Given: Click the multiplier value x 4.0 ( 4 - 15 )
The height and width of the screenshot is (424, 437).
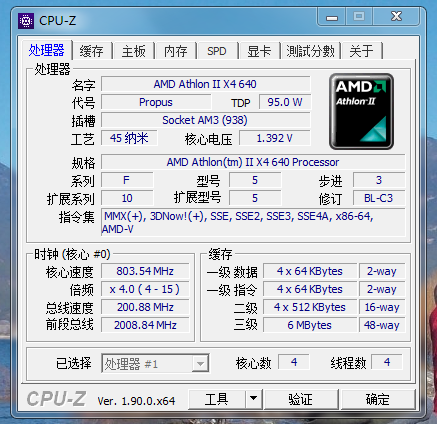Looking at the screenshot, I should pos(145,289).
